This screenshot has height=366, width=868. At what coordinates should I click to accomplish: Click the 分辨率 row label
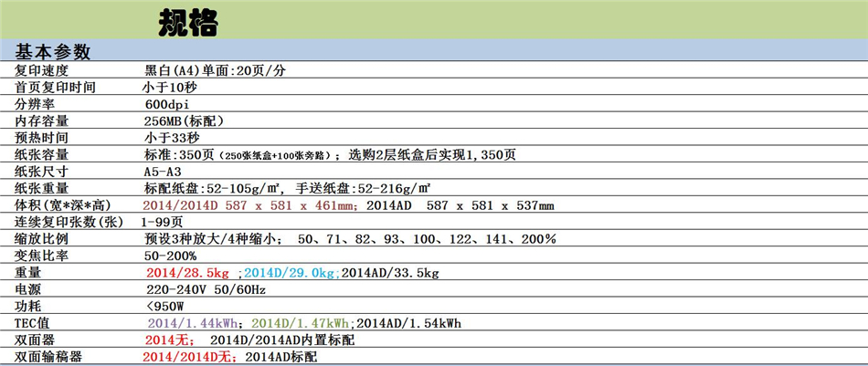(35, 104)
